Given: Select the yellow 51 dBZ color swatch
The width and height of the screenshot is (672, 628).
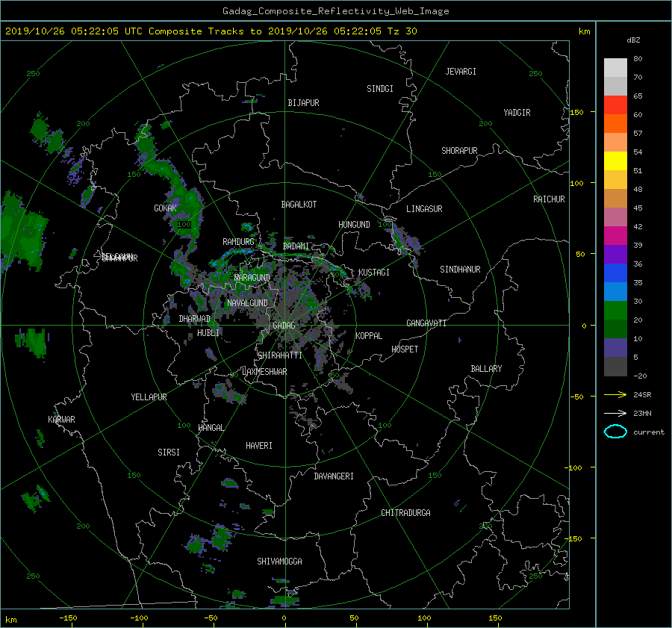Looking at the screenshot, I should coord(615,161).
